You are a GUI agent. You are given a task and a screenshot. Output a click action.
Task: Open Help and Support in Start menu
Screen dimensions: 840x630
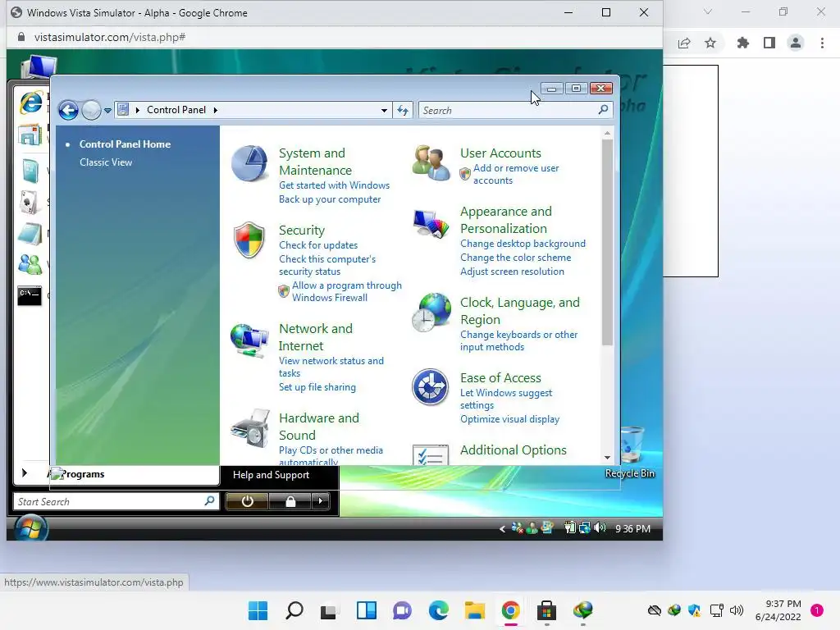[x=271, y=475]
